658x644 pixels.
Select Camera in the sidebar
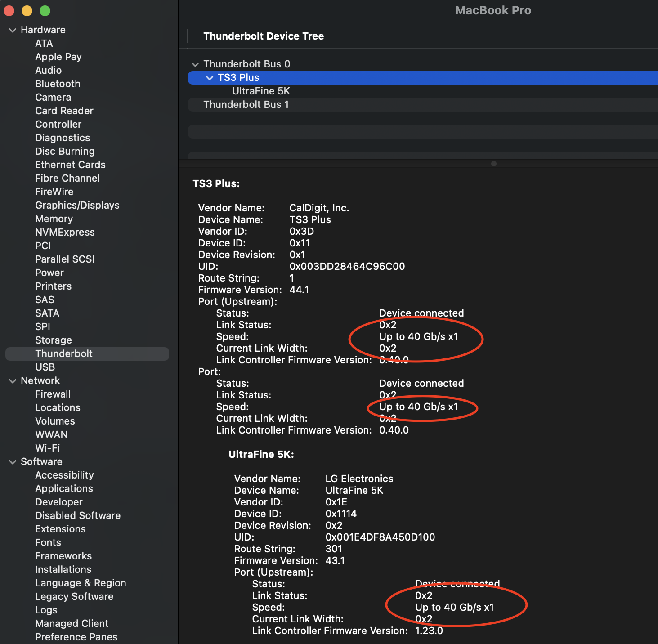[x=53, y=97]
